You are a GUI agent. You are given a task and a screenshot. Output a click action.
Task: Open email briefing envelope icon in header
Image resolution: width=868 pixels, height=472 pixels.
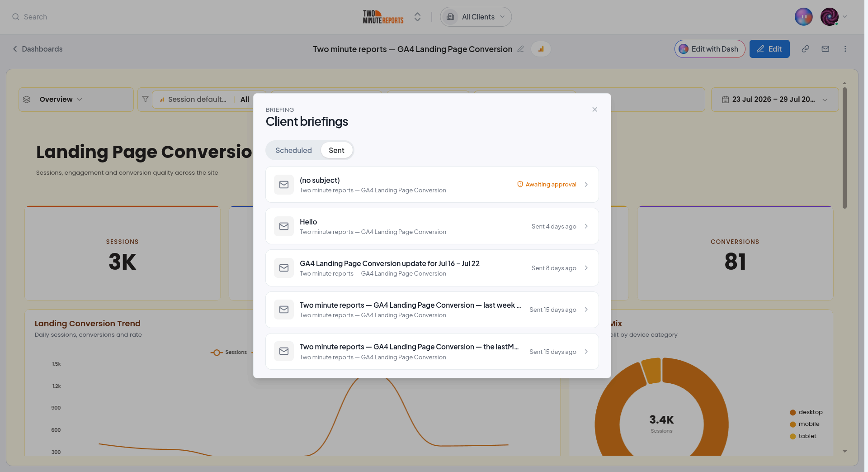[x=825, y=49]
